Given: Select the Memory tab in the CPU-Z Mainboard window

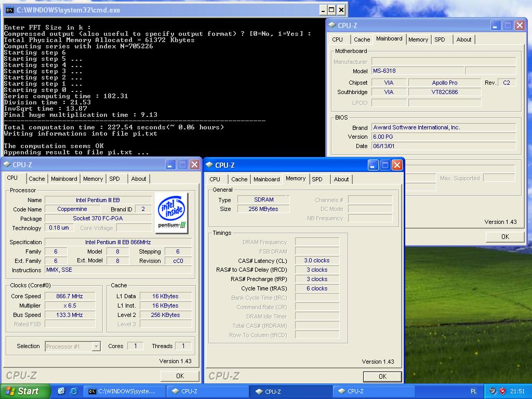Looking at the screenshot, I should tap(418, 39).
